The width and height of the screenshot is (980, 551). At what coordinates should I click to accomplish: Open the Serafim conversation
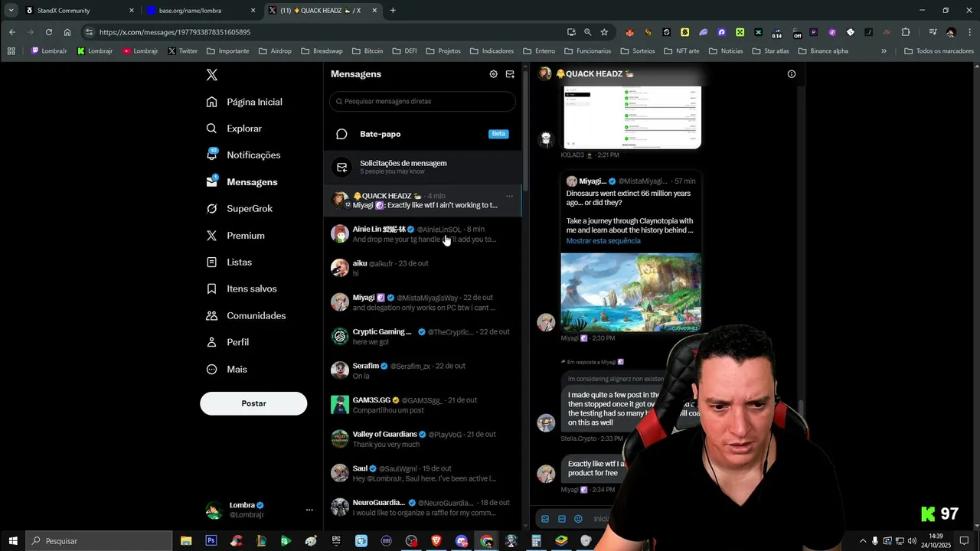click(423, 370)
